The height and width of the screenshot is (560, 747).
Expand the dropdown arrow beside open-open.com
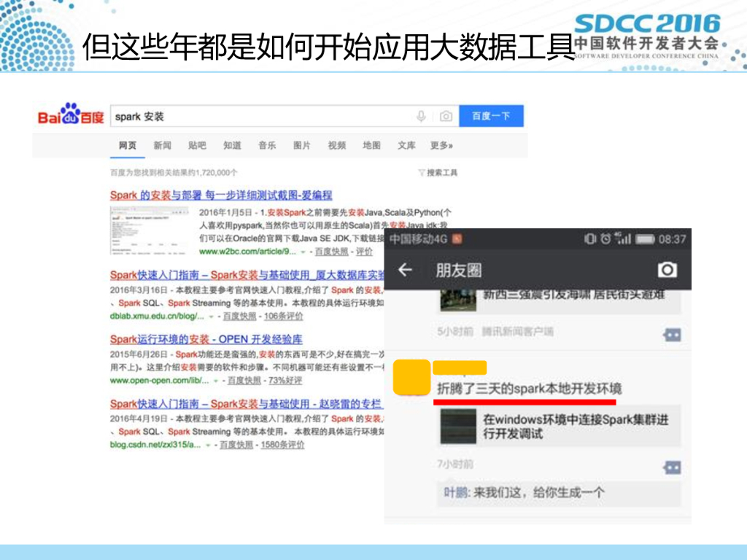click(216, 381)
